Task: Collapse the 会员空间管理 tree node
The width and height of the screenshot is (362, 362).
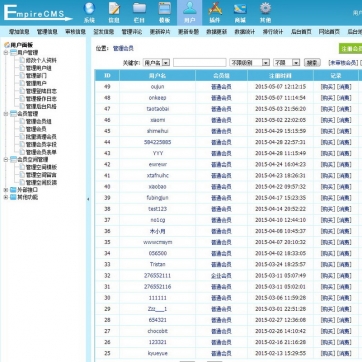Action: [x=6, y=160]
